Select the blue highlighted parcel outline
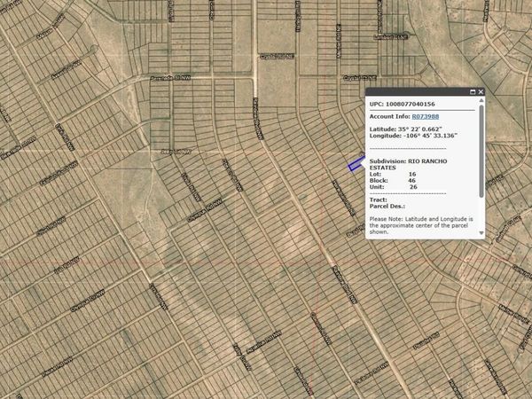Image resolution: width=532 pixels, height=399 pixels. click(x=356, y=164)
